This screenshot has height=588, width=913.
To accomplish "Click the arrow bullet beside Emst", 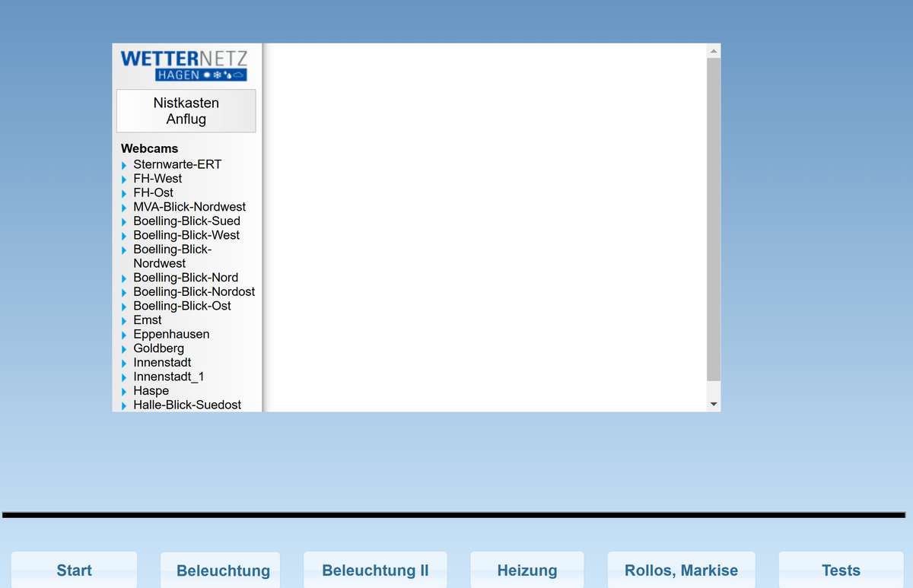I will [x=124, y=321].
